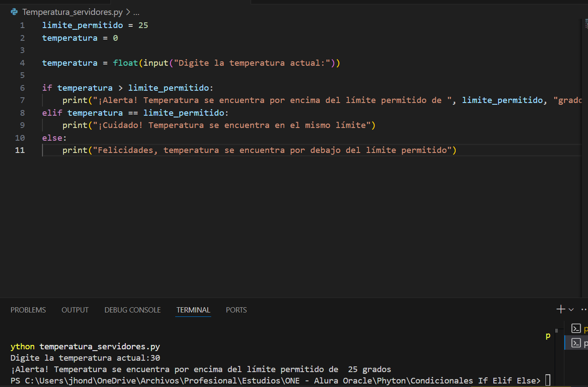Click line number 6 in the gutter
Viewport: 588px width, 387px height.
22,88
